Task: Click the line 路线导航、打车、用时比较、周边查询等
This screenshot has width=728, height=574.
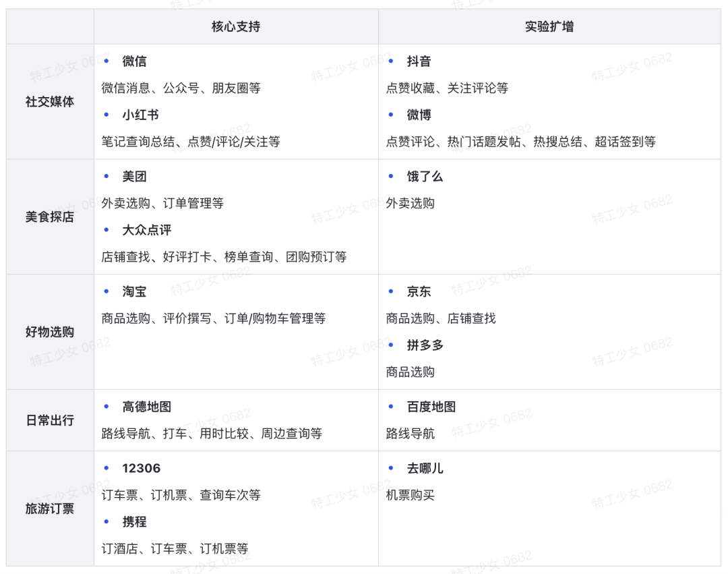Action: point(212,434)
